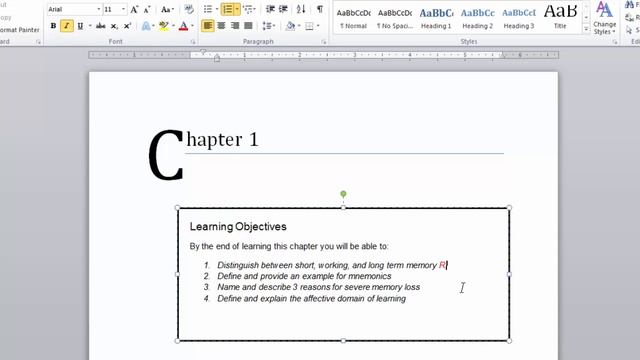Click the Multilevel List icon
Image resolution: width=640 pixels, height=360 pixels.
click(247, 9)
